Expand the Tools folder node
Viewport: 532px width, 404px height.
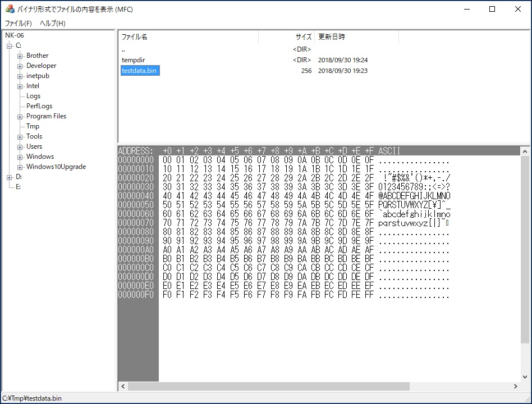coord(20,137)
